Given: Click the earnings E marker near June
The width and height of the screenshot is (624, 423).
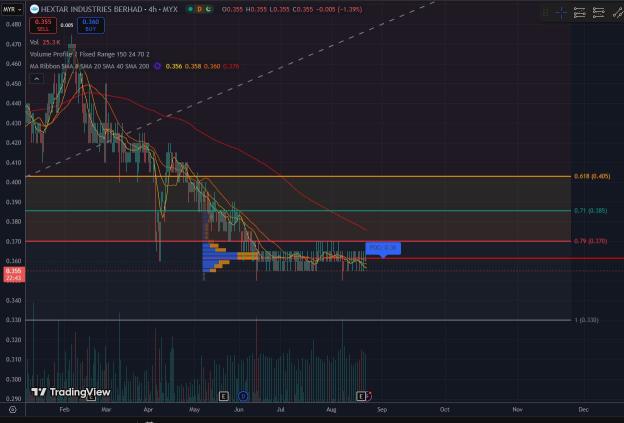Looking at the screenshot, I should [224, 396].
